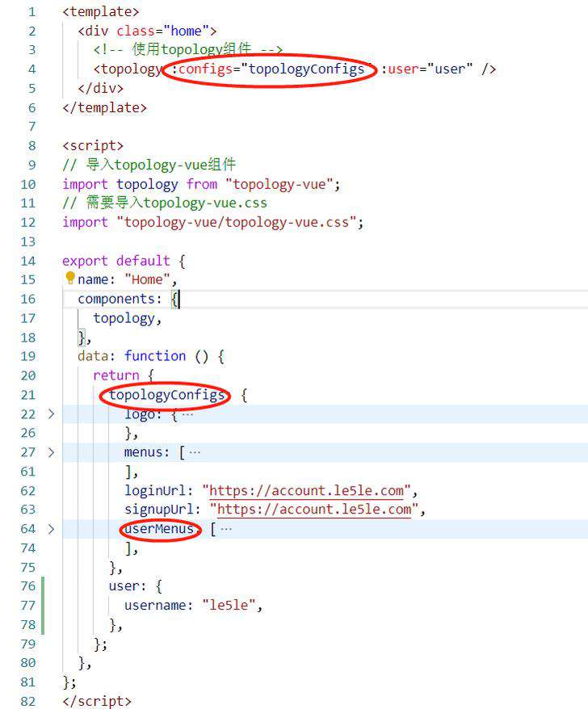Click the :user="user" attribute
The height and width of the screenshot is (709, 588).
click(426, 69)
